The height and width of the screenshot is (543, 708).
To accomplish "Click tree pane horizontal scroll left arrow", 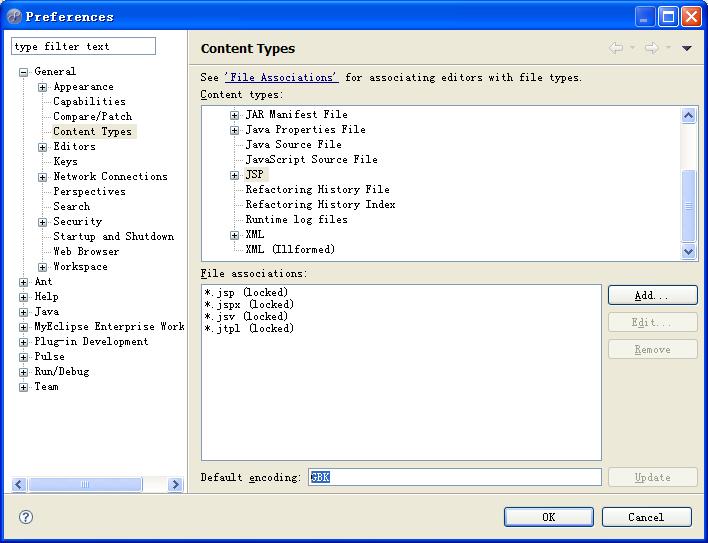I will pos(19,485).
